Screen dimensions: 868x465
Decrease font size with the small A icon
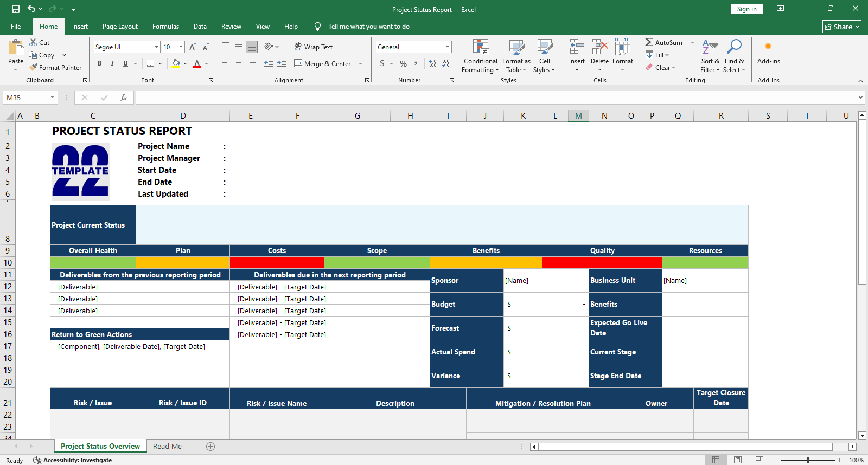click(x=206, y=47)
